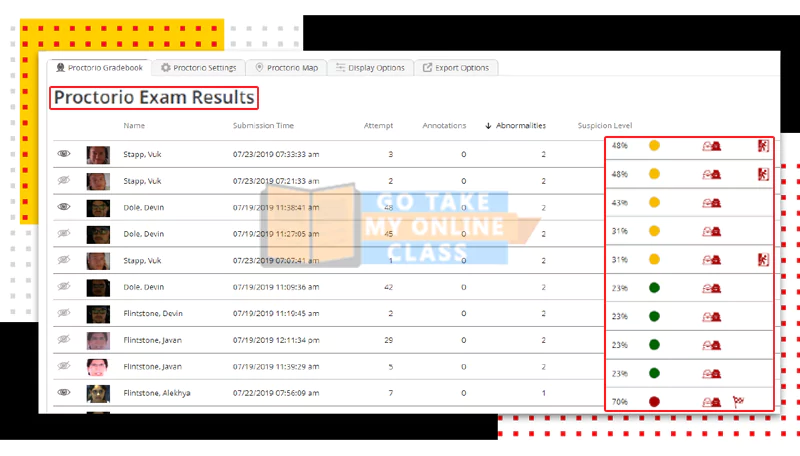Open the Proctorio Map tab
This screenshot has width=800, height=456.
point(286,67)
